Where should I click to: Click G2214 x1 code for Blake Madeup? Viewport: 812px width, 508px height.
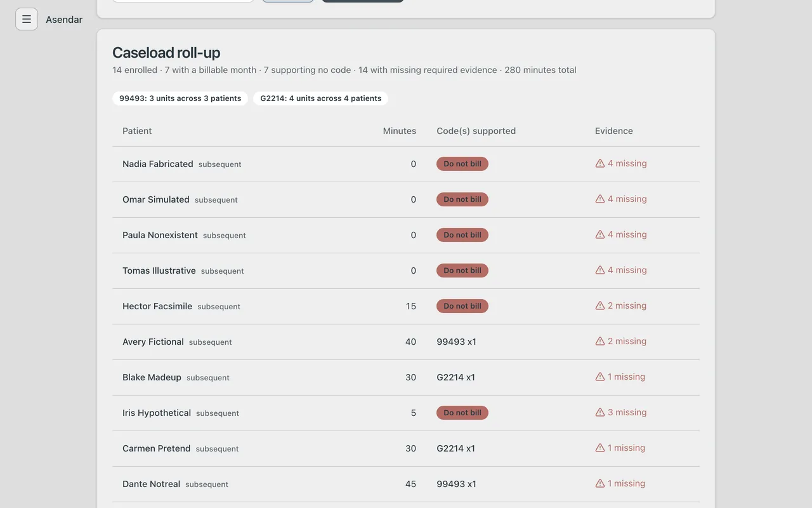455,377
